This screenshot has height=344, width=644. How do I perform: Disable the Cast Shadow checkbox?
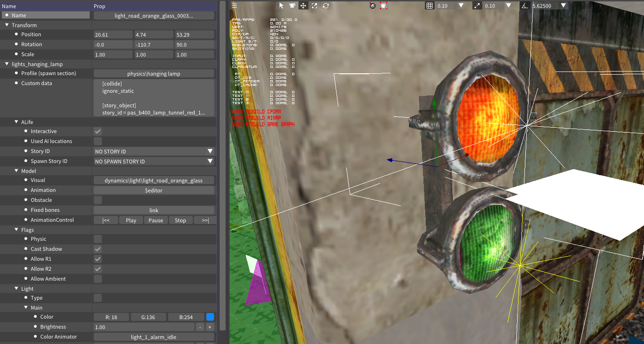(x=98, y=249)
